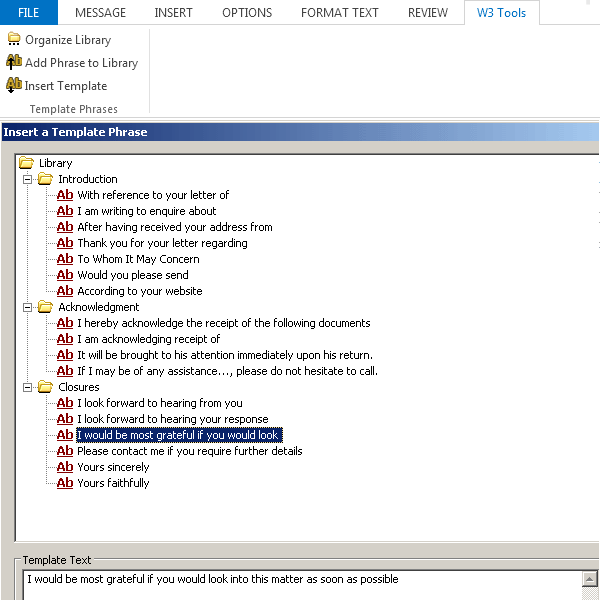Select phrase 'With reference to your letter of'

point(153,195)
